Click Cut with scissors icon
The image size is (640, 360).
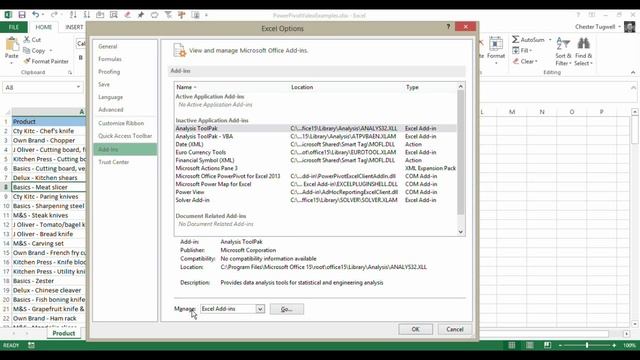click(32, 40)
